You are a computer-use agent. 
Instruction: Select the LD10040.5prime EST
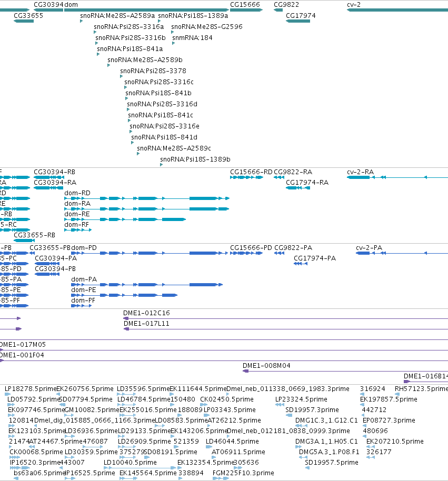(140, 468)
